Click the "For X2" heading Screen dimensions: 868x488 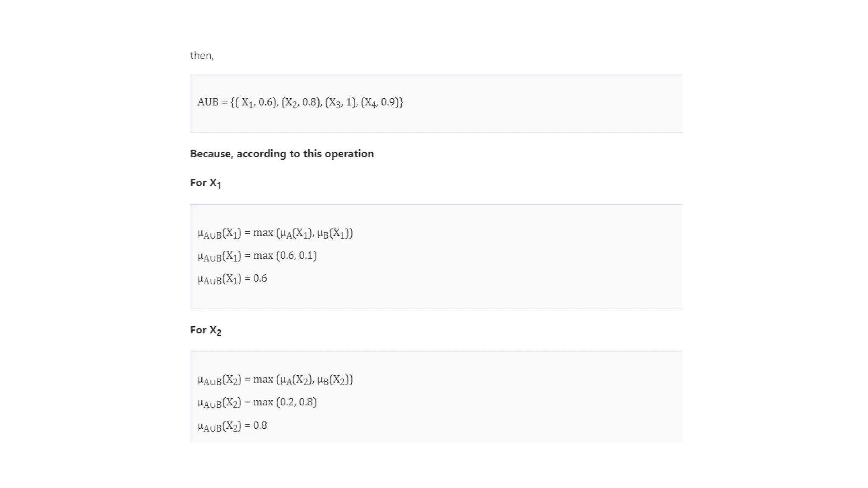(x=206, y=330)
